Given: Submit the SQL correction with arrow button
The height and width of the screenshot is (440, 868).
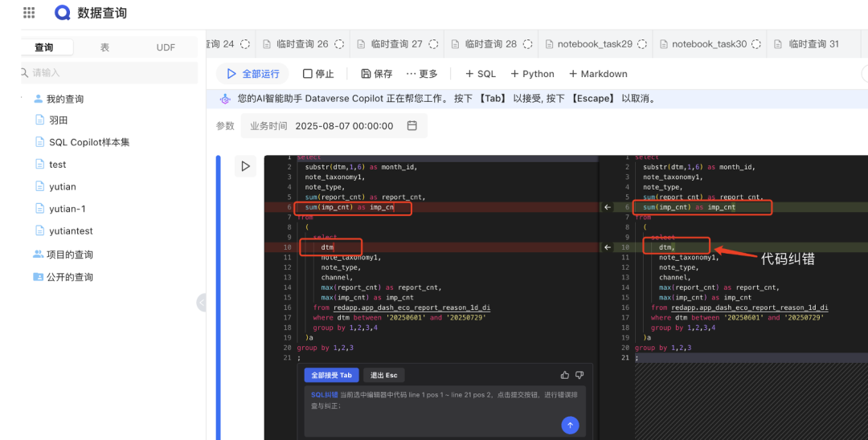Looking at the screenshot, I should tap(570, 425).
